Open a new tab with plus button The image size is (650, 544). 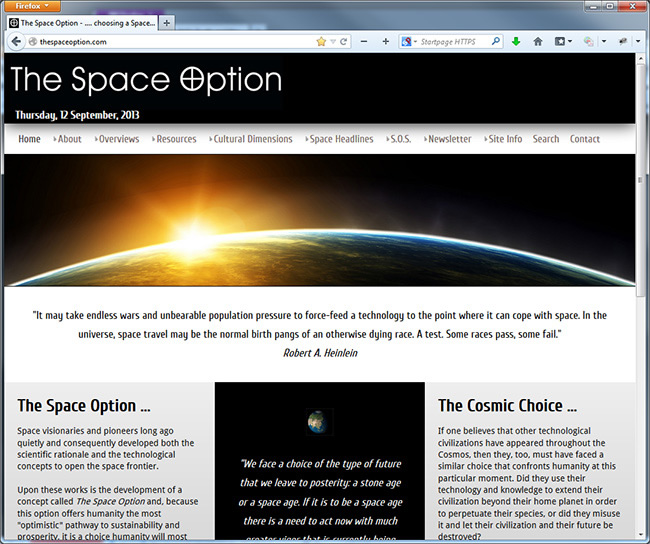(x=167, y=23)
